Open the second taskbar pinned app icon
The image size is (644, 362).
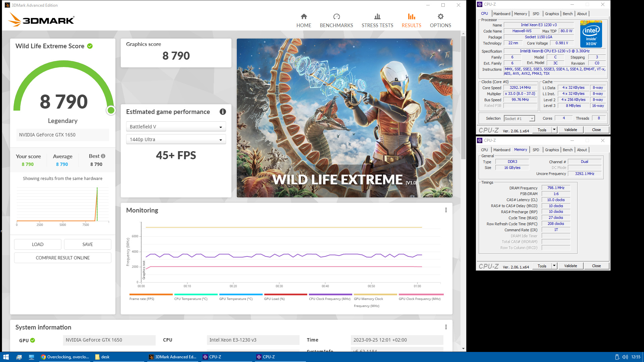pos(19,357)
